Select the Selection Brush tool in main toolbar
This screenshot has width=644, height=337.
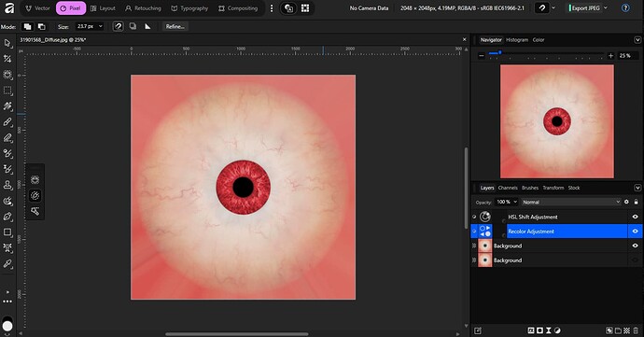pos(7,75)
